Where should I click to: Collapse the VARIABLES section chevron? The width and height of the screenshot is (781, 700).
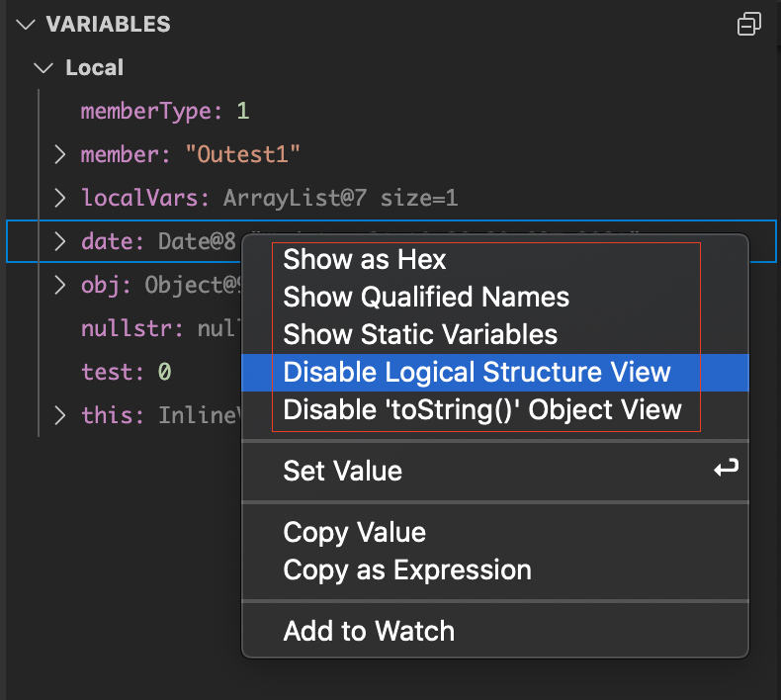[x=26, y=24]
